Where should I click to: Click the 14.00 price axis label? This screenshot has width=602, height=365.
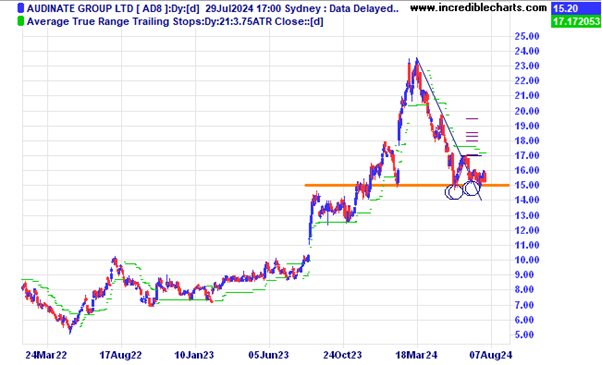tap(527, 200)
